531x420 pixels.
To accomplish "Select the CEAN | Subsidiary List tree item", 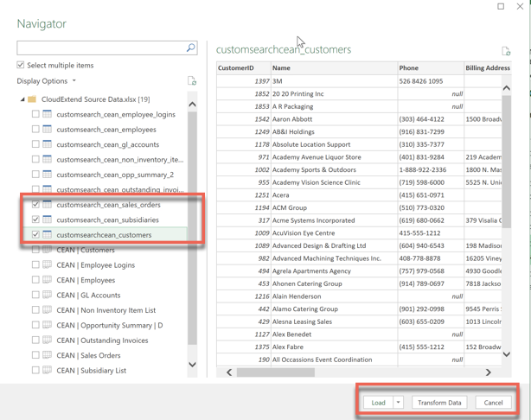I will 91,370.
